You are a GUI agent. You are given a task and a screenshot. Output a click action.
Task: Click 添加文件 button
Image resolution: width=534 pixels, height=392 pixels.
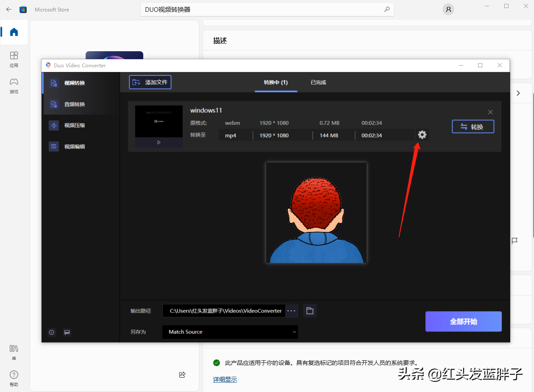150,82
